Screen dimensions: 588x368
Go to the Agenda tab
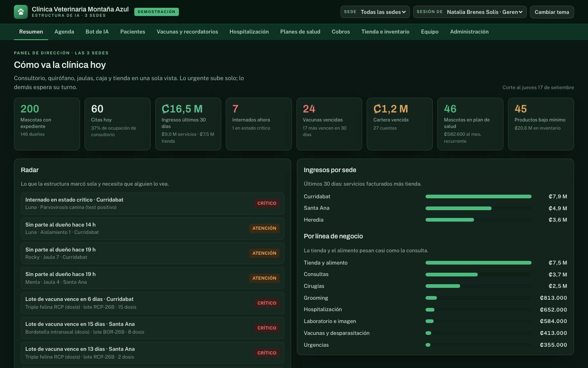64,31
